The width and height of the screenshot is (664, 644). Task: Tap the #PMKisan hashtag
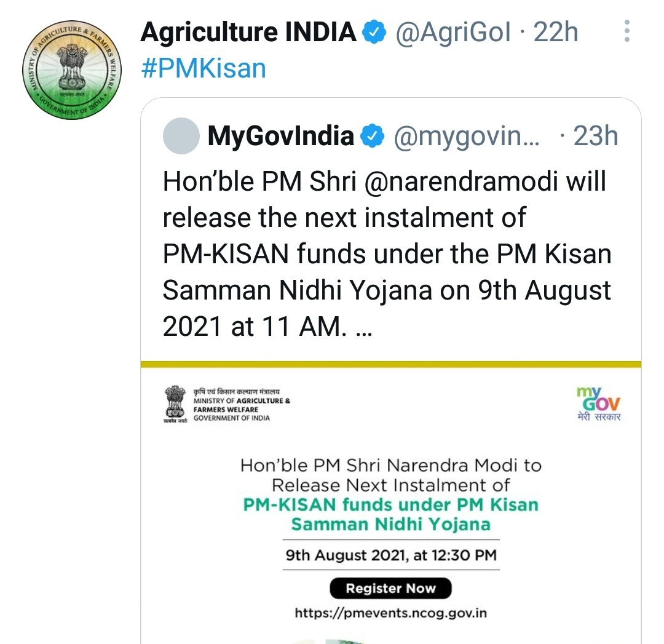point(204,68)
